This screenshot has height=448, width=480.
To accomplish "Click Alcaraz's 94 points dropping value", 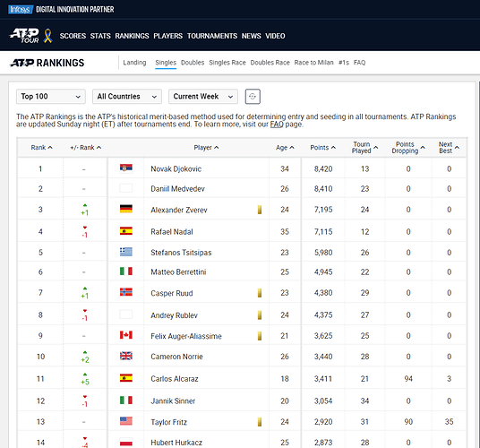I will tap(408, 379).
